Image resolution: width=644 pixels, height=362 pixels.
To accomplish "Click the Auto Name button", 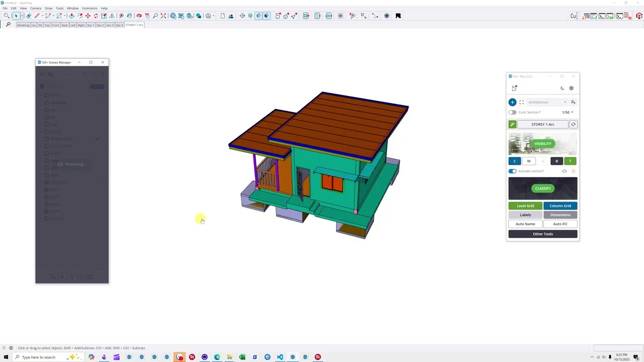I will [525, 224].
